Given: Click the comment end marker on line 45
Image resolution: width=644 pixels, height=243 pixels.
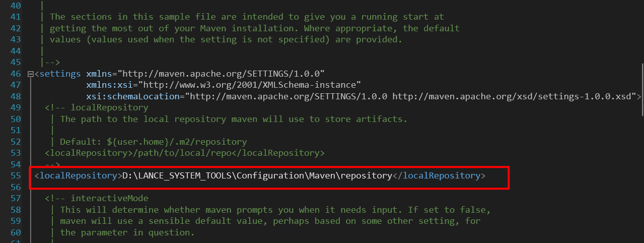Looking at the screenshot, I should (52, 63).
